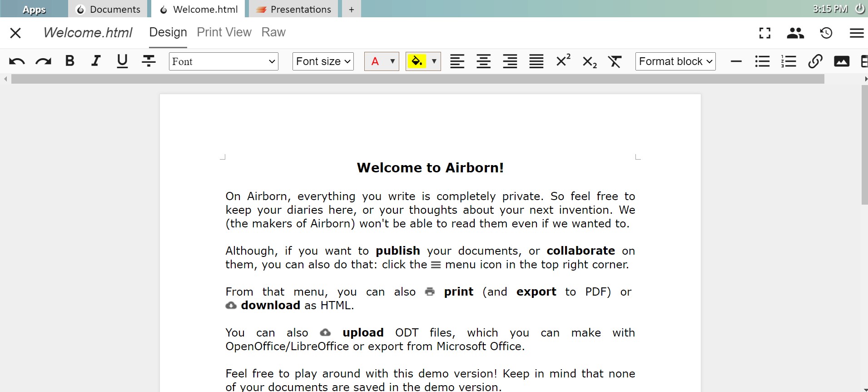Insert a hyperlink with the link icon
Image resolution: width=868 pixels, height=392 pixels.
click(x=815, y=61)
